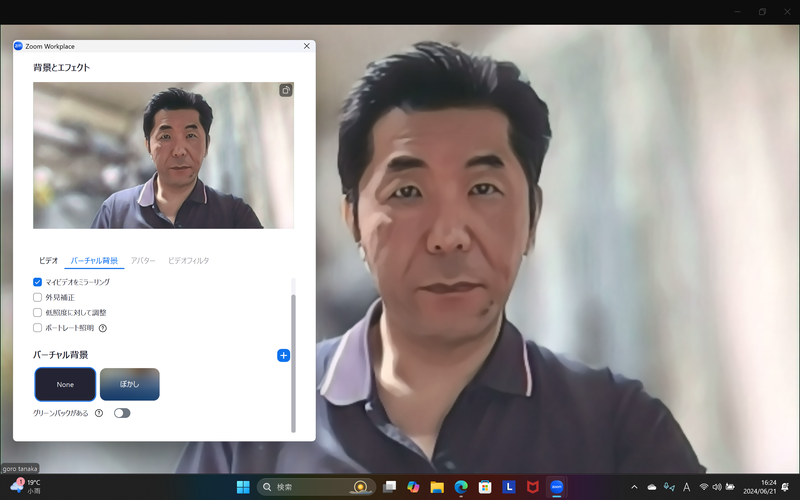Enable the 外見補正 checkbox
800x500 pixels.
[37, 297]
